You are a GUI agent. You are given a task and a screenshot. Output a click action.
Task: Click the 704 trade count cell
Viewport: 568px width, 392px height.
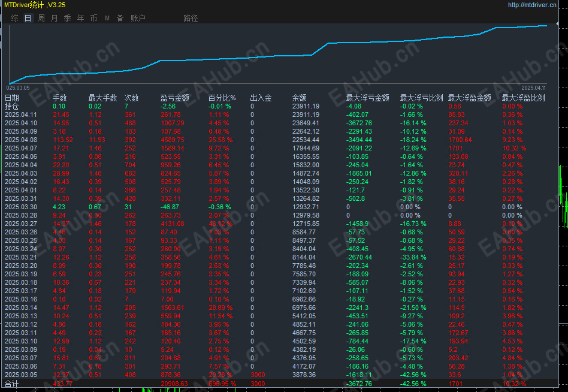[x=130, y=165]
